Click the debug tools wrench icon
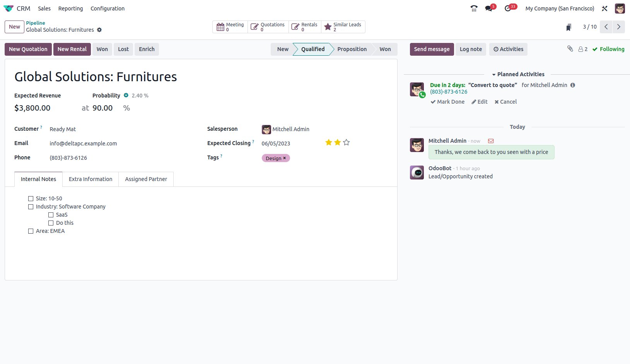 pyautogui.click(x=604, y=9)
